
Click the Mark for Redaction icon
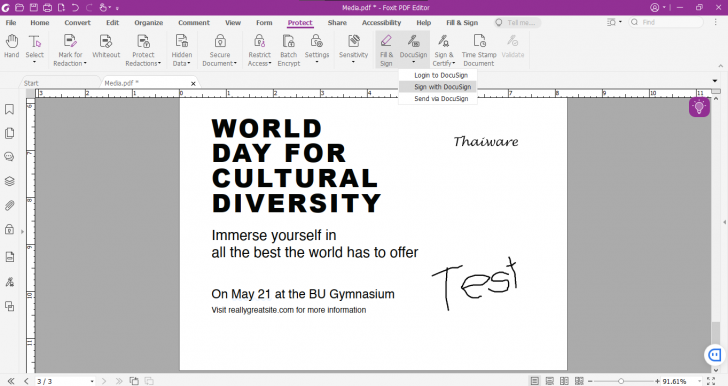70,42
